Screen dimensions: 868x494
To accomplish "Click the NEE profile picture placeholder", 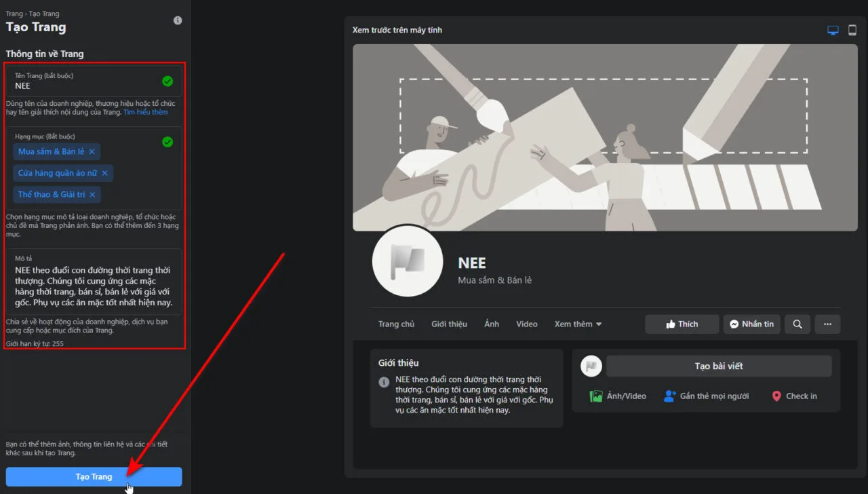I will coord(408,261).
